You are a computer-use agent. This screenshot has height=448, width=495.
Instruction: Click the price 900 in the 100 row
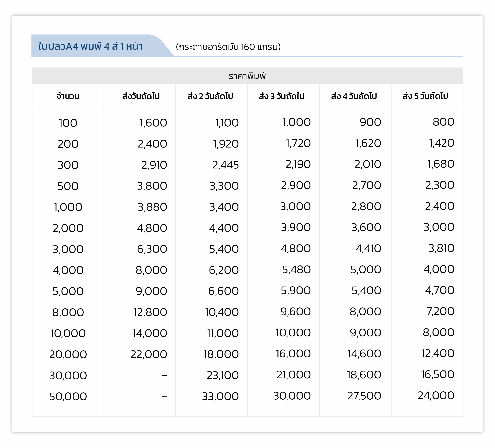point(371,122)
